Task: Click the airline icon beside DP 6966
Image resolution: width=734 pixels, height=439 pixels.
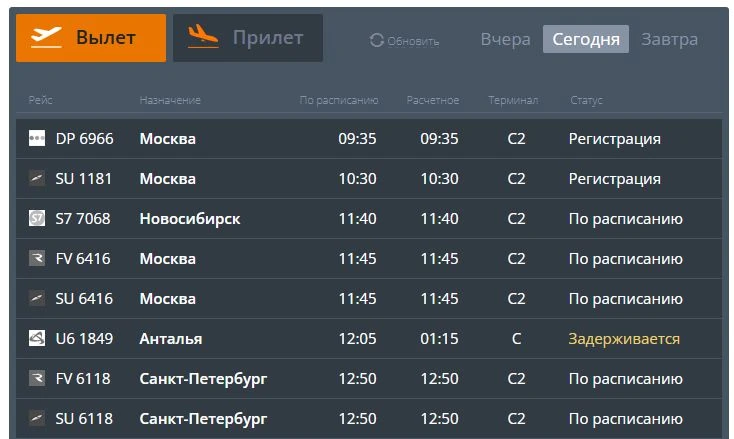Action: 37,138
